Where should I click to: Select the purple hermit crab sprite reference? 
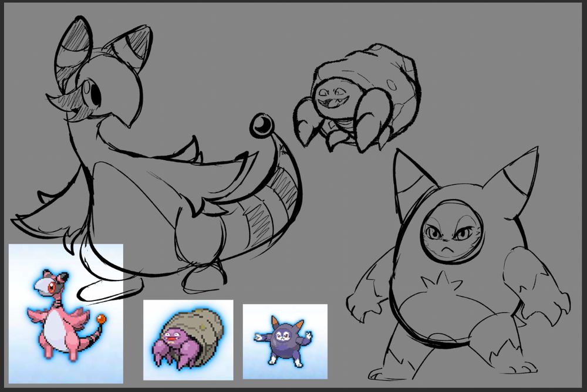point(188,340)
